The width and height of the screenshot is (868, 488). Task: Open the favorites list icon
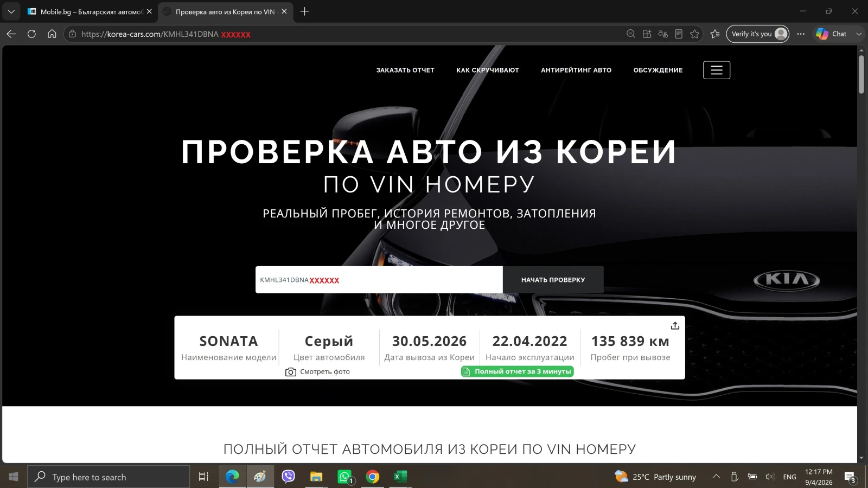[715, 34]
